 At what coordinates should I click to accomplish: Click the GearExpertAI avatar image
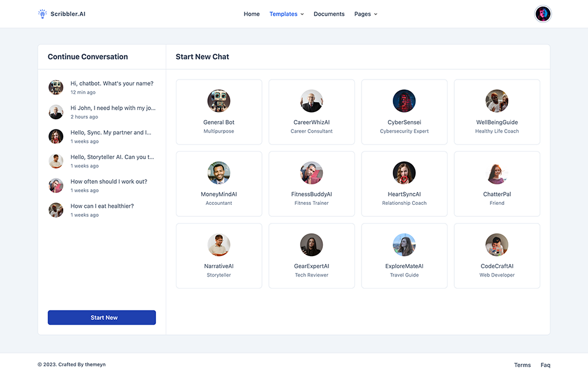pyautogui.click(x=311, y=245)
